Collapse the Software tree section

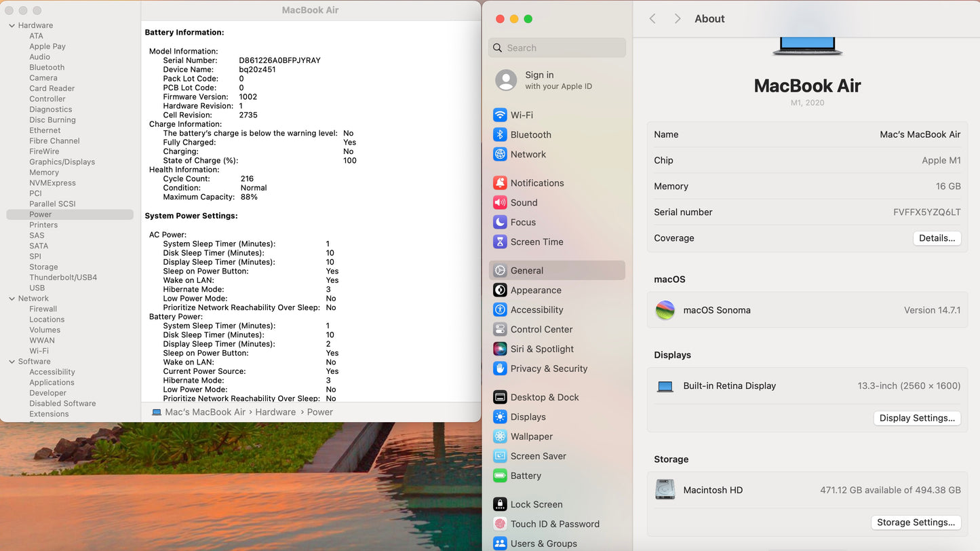coord(12,362)
